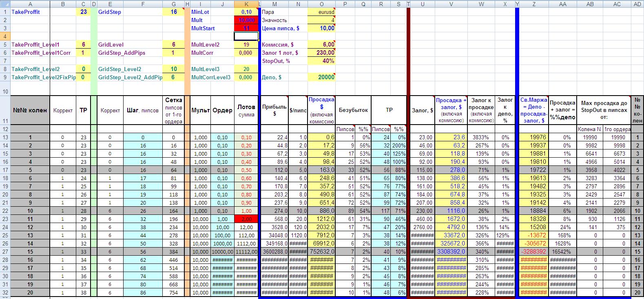The width and height of the screenshot is (644, 299).
Task: Select the lot sum cell 11112,00
Action: 246,252
